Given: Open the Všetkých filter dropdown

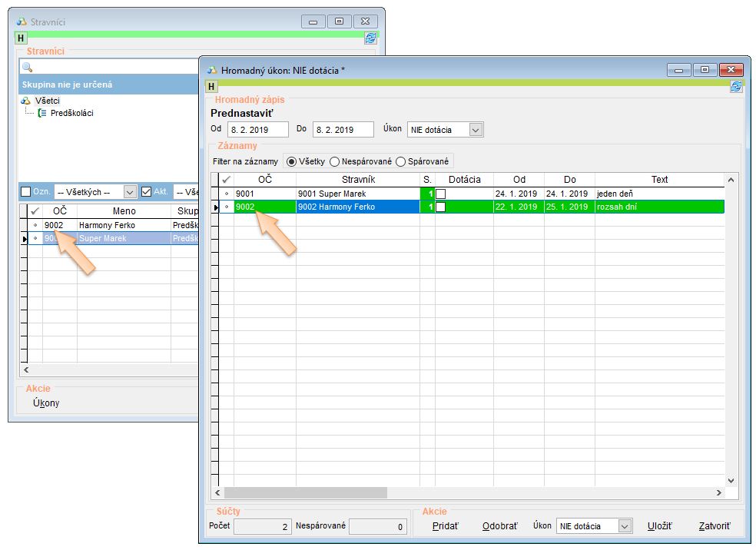Looking at the screenshot, I should (129, 192).
